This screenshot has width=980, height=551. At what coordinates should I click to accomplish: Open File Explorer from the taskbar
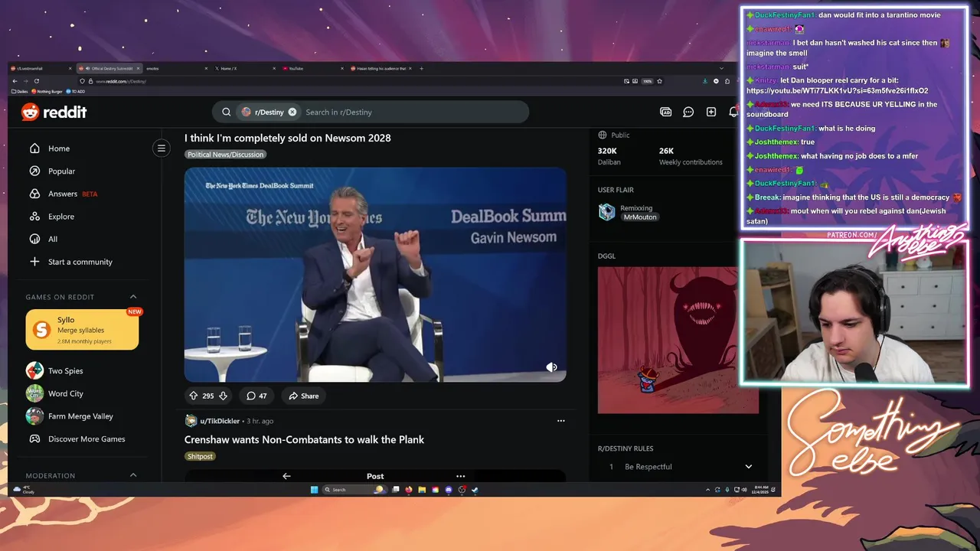(422, 490)
